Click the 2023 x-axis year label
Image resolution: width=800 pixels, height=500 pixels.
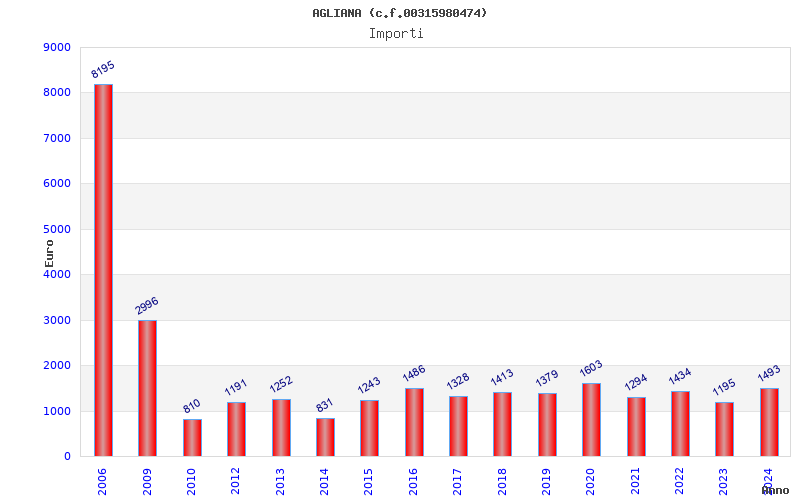[x=724, y=481]
